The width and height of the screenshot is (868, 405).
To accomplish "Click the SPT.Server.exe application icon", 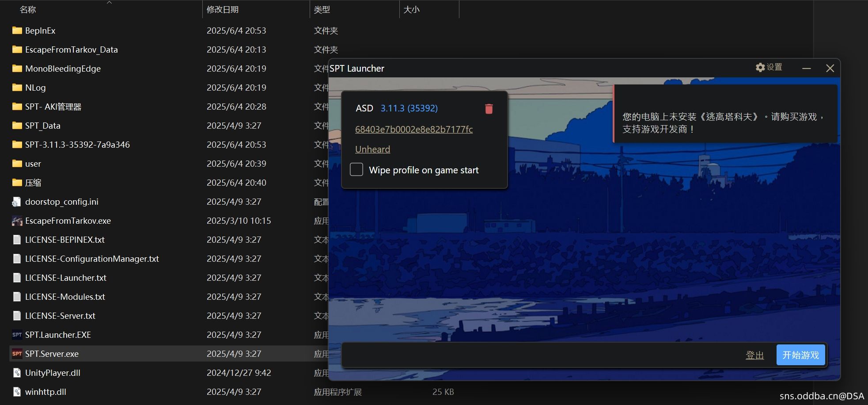I will pos(17,354).
